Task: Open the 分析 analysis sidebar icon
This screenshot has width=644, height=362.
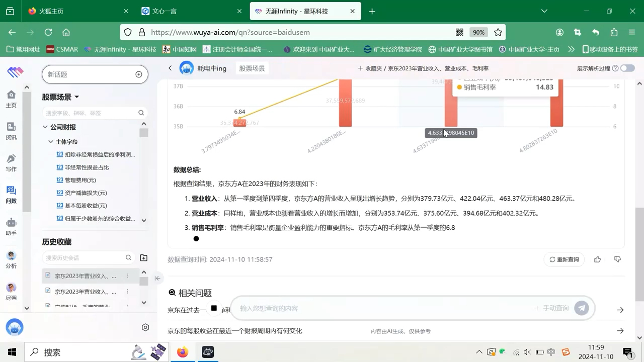Action: click(11, 259)
